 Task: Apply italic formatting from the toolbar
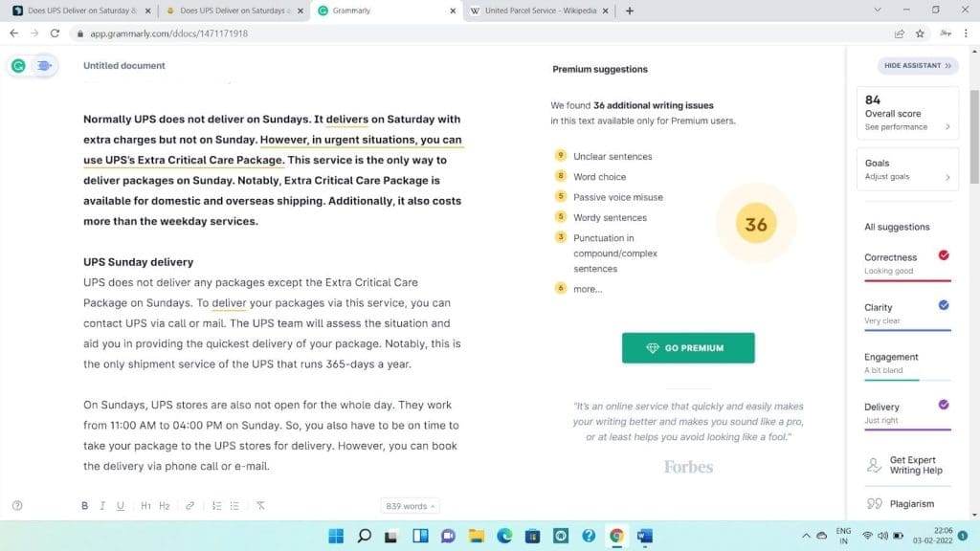[102, 505]
